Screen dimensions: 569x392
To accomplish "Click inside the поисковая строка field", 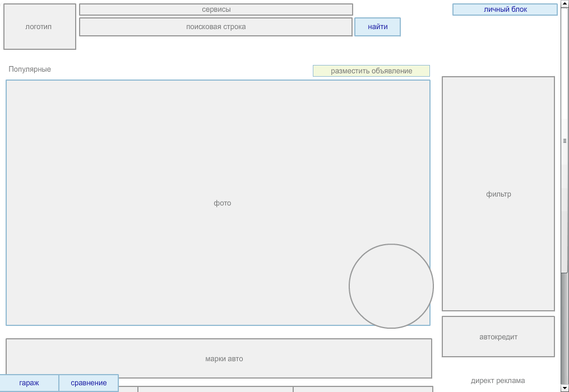I will (215, 26).
